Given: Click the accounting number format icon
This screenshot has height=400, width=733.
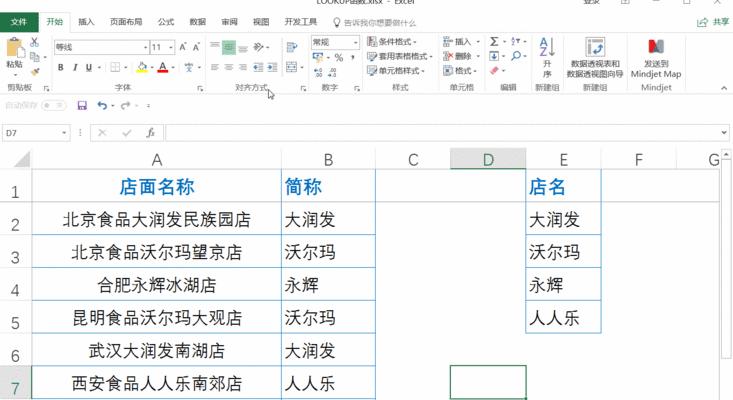Looking at the screenshot, I should click(318, 57).
